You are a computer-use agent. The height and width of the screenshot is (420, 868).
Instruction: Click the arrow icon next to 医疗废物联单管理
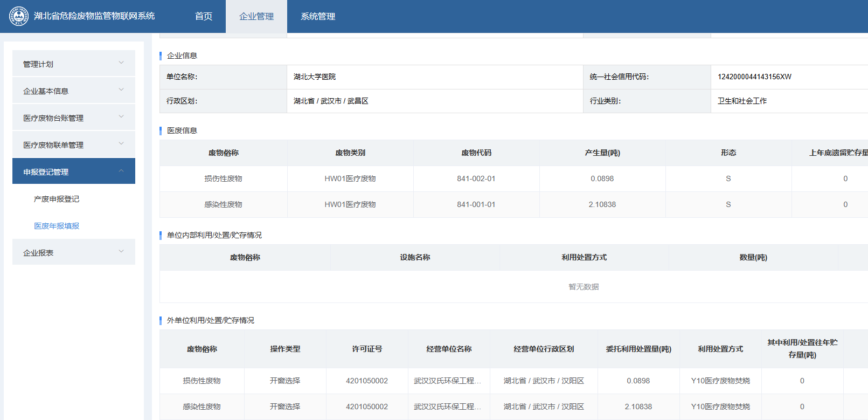121,144
